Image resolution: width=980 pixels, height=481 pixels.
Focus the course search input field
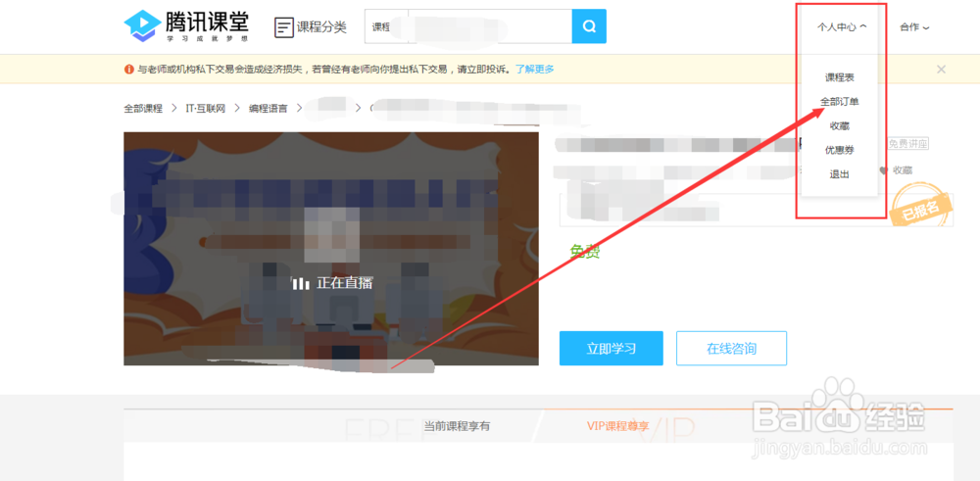(490, 26)
